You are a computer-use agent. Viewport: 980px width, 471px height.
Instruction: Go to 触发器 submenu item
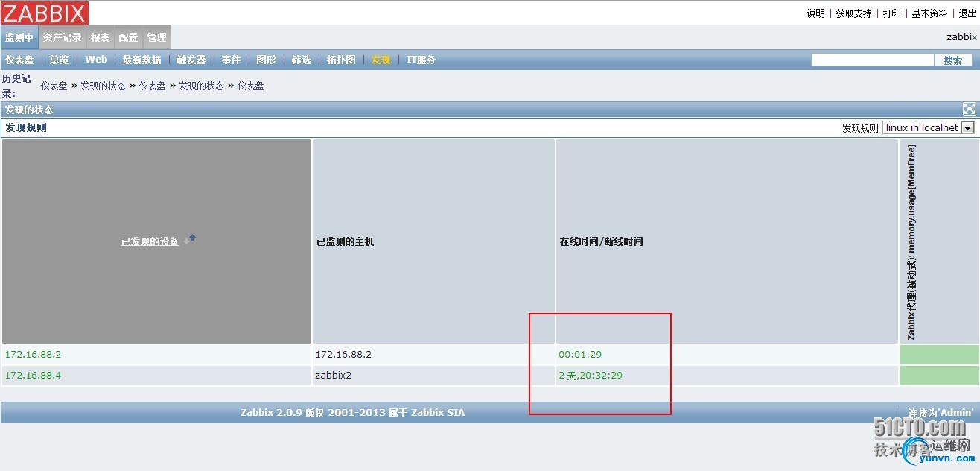191,60
